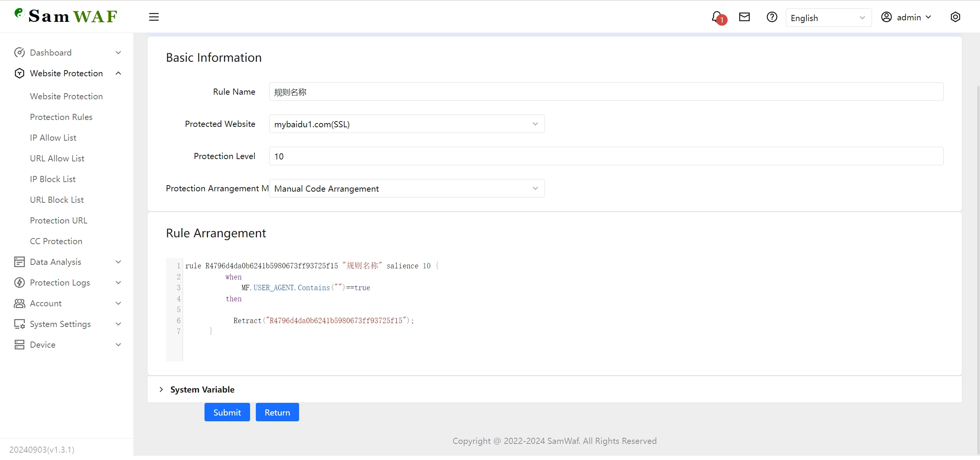Click the admin account profile icon
This screenshot has height=460, width=980.
click(887, 17)
